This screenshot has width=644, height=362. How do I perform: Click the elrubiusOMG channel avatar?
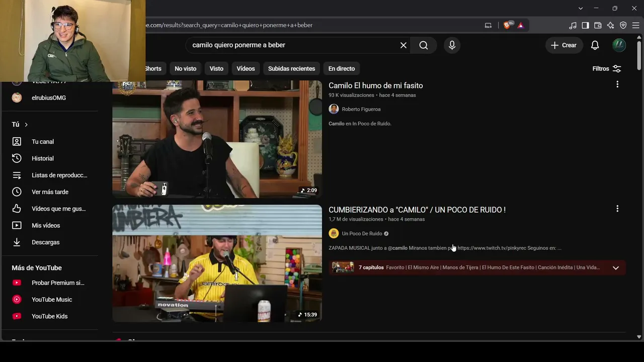tap(17, 98)
